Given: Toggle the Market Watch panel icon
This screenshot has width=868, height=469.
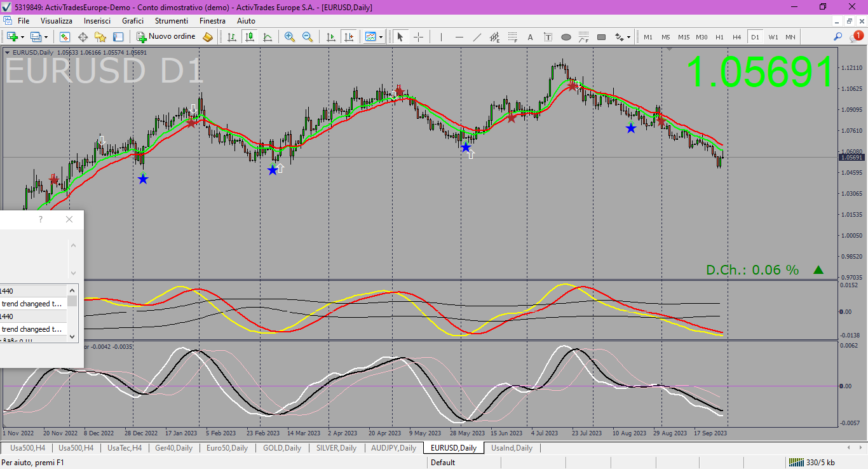Looking at the screenshot, I should [65, 37].
